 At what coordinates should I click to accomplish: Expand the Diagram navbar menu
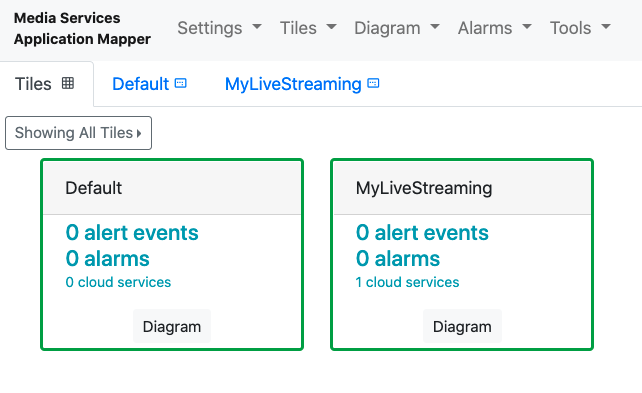396,28
